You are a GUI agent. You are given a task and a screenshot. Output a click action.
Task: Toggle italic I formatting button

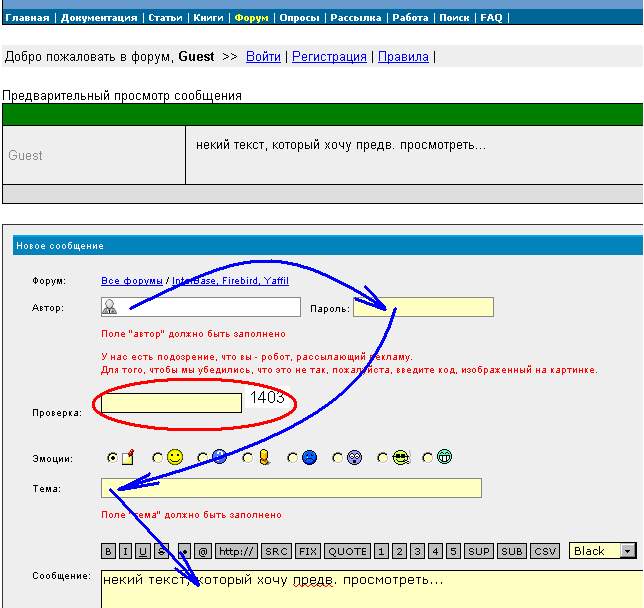[x=126, y=551]
